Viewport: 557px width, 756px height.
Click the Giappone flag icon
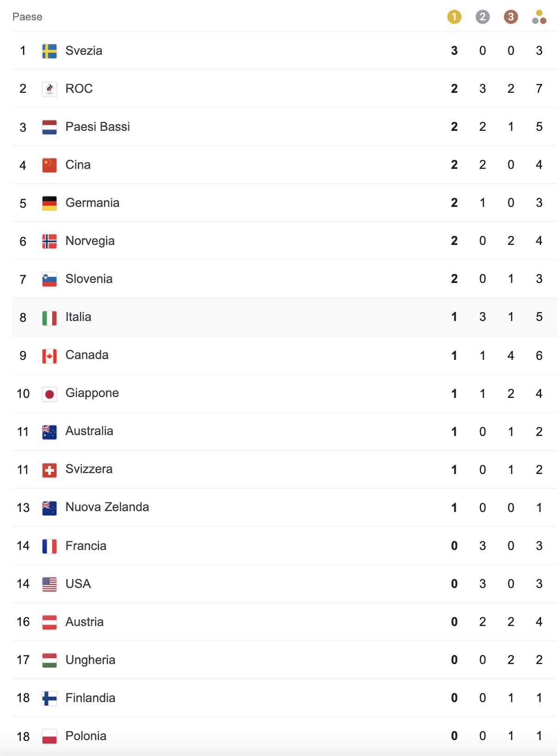click(50, 394)
